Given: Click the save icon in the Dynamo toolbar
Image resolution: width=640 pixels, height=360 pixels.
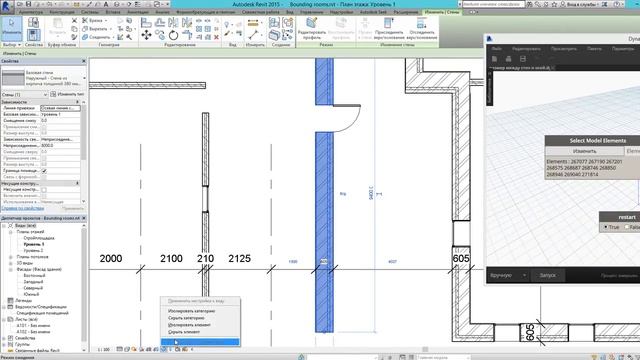Looking at the screenshot, I should tap(522, 59).
